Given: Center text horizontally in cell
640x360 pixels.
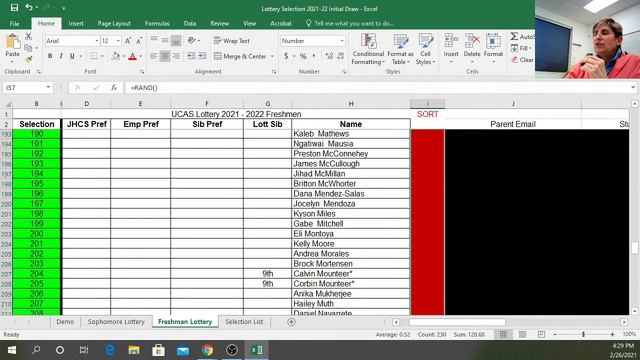Looking at the screenshot, I should 164,56.
